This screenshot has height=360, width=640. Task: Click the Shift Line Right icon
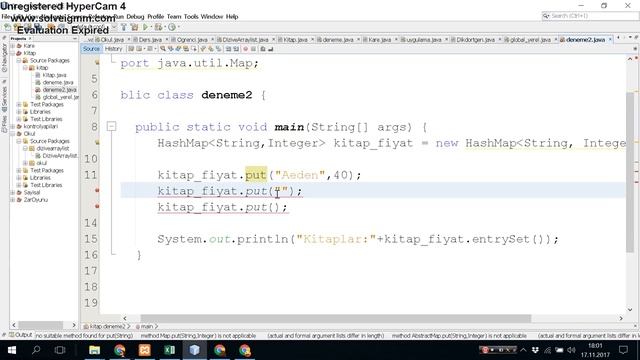(x=236, y=49)
